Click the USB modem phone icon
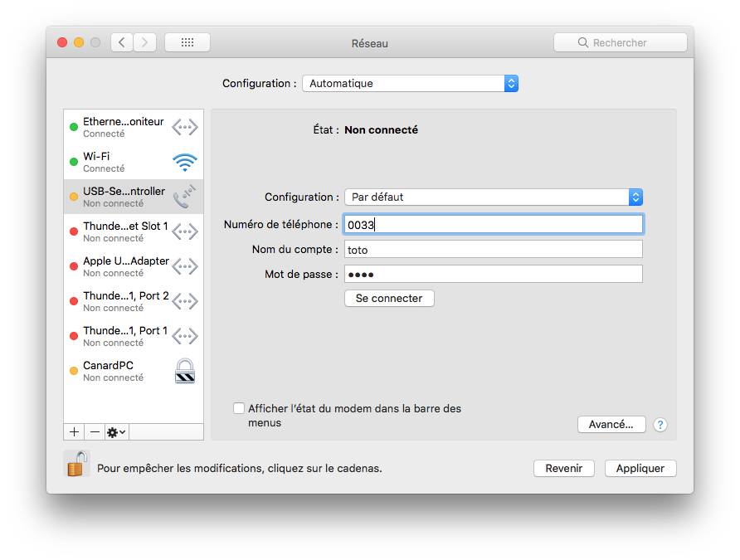The image size is (740, 560). pyautogui.click(x=184, y=197)
